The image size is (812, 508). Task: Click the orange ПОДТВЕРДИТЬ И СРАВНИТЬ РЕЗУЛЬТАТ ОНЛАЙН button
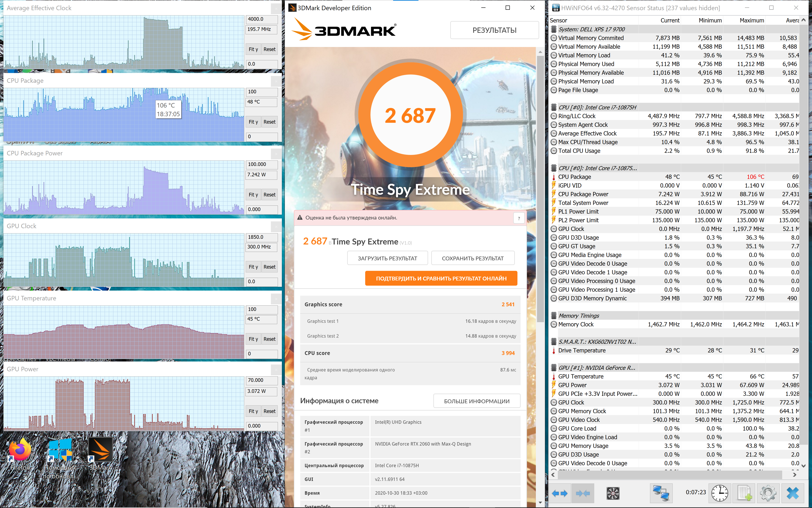pos(441,279)
